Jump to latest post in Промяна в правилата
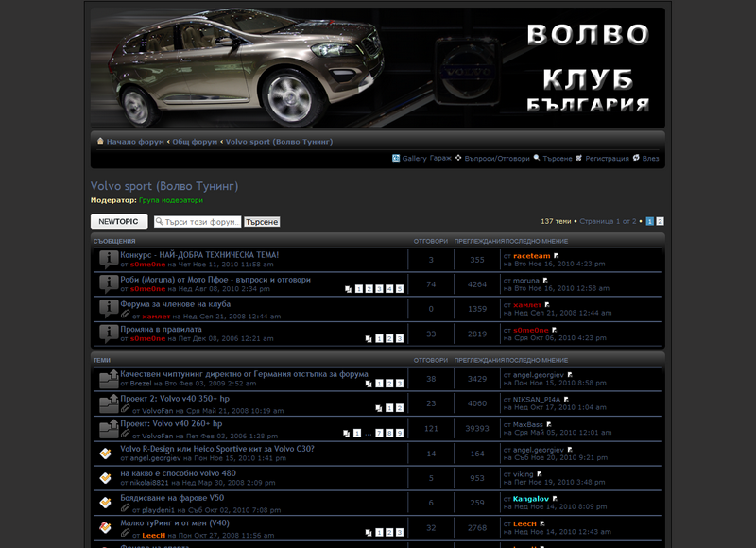Viewport: 756px width, 548px height. click(x=555, y=330)
